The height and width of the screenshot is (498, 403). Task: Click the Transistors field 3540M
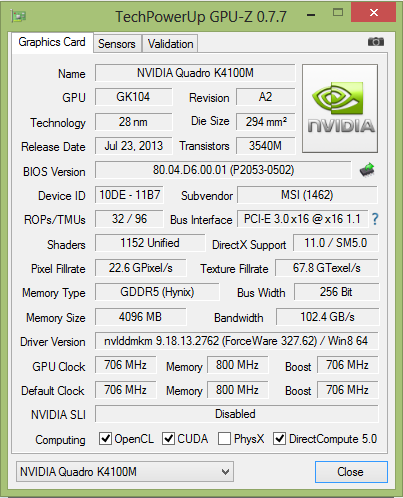click(265, 146)
